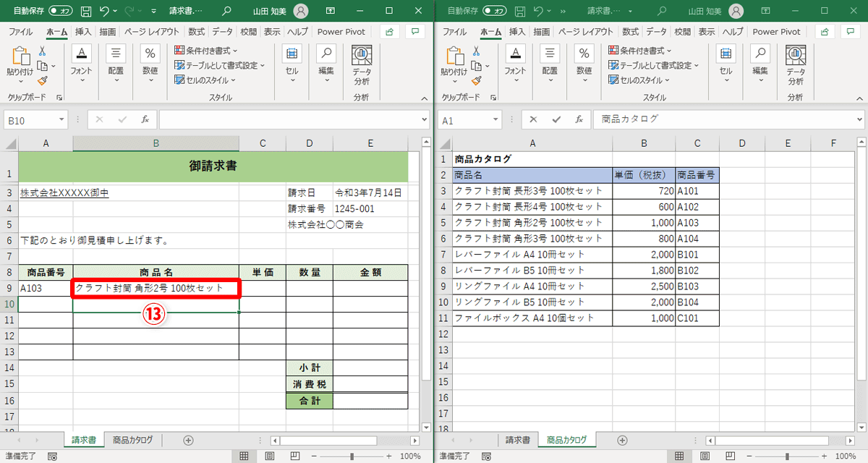Select 請求書 sheet tab in right window
This screenshot has height=463, width=868.
pyautogui.click(x=518, y=440)
